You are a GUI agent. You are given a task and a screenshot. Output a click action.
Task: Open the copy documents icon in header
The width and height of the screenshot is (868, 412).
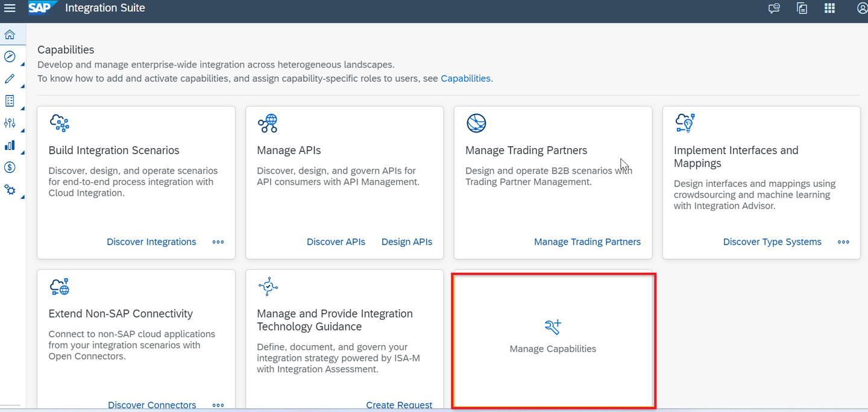(x=802, y=8)
